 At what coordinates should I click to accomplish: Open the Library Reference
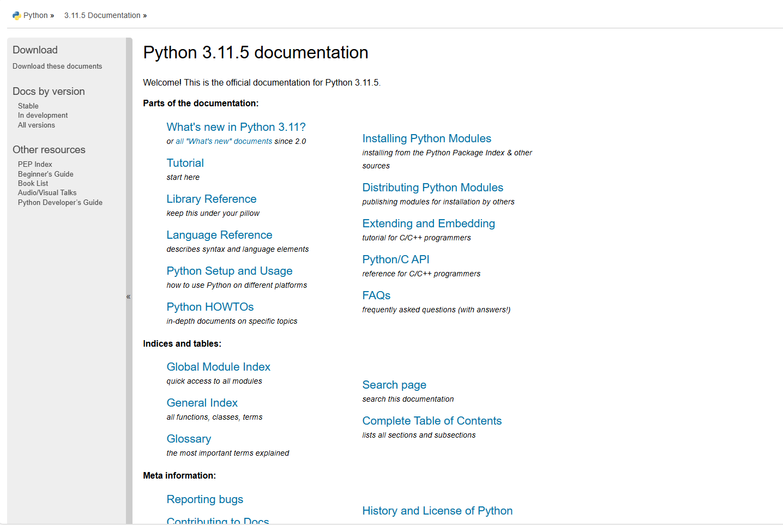(x=211, y=199)
